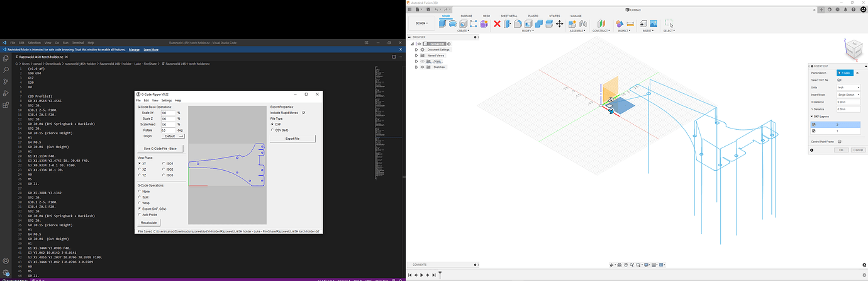
Task: Open VS Code Run and Debug icon
Action: click(x=6, y=93)
